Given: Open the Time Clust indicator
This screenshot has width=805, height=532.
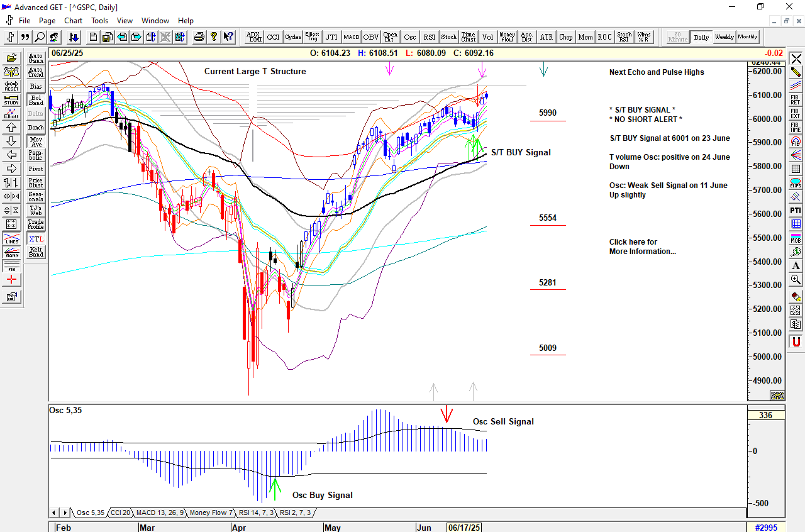Looking at the screenshot, I should [x=469, y=37].
